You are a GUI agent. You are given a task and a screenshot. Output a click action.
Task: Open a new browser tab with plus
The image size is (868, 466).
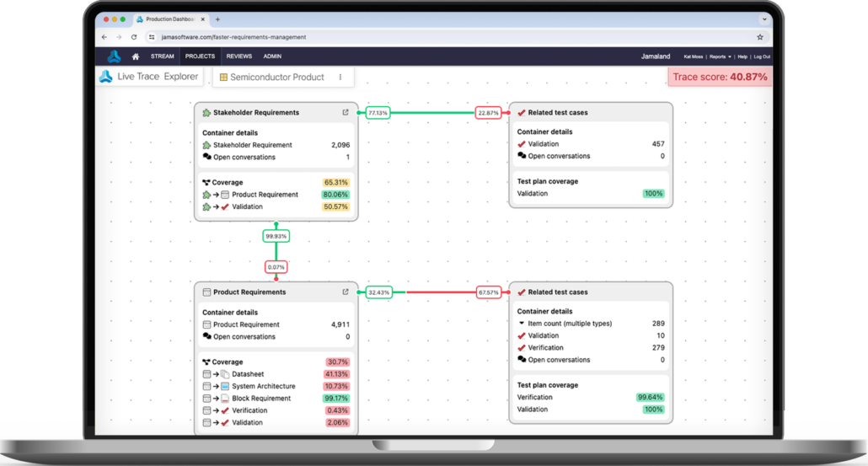tap(217, 19)
